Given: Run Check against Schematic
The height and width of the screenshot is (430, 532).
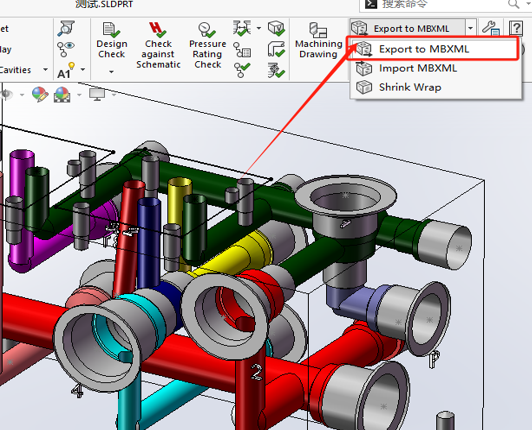Looking at the screenshot, I should [158, 45].
